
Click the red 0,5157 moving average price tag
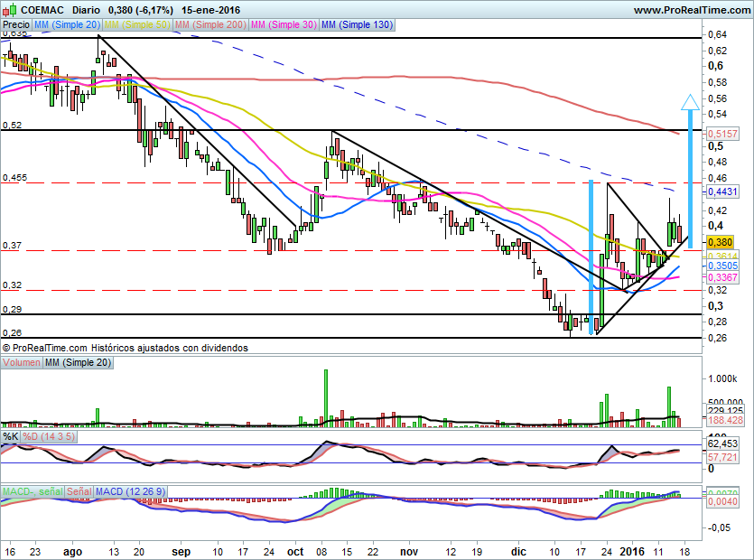(723, 133)
